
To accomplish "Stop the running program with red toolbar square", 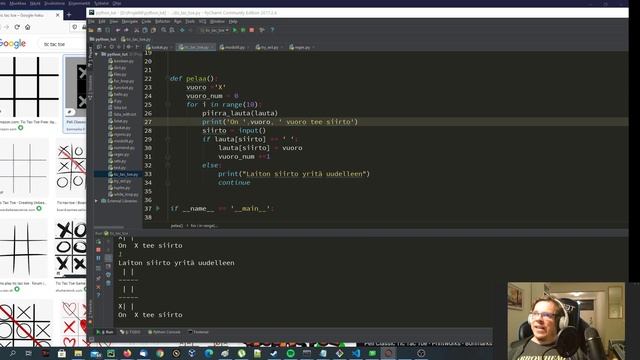I will (252, 30).
